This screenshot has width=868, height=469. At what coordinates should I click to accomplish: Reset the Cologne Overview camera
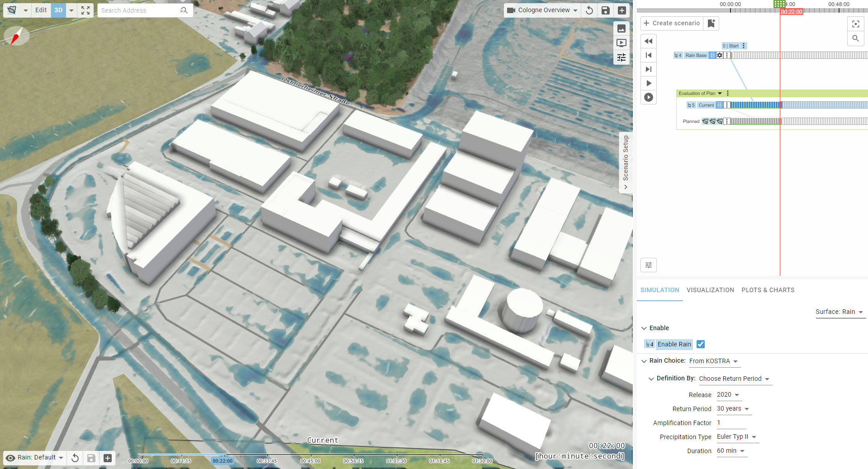pos(589,10)
